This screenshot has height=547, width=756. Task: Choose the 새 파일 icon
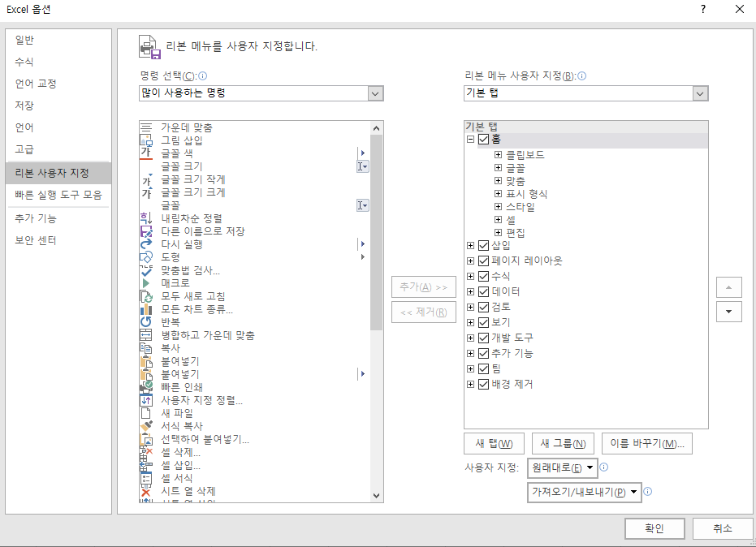[x=146, y=413]
